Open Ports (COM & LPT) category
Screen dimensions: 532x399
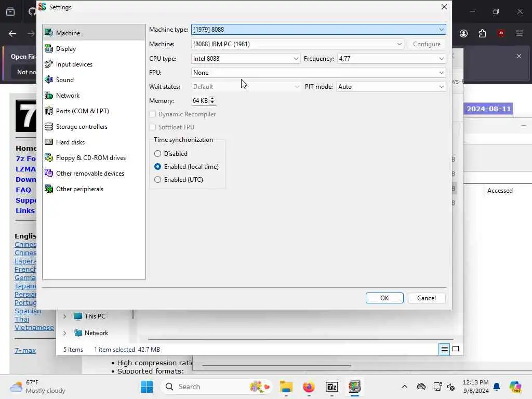coord(94,111)
